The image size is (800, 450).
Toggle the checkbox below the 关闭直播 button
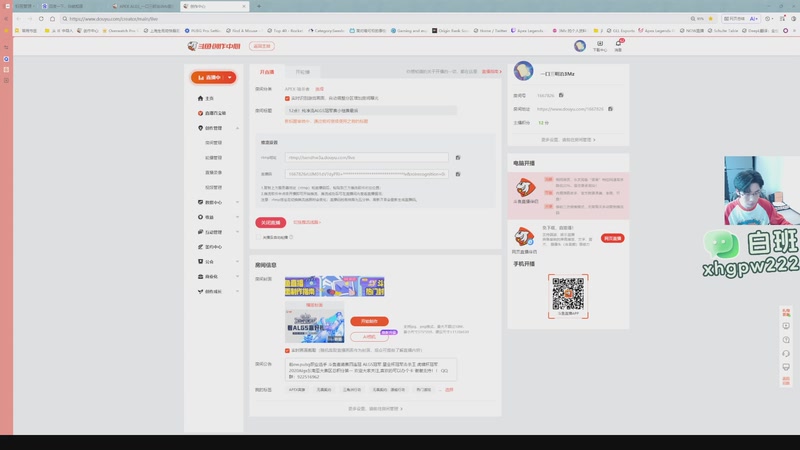(x=259, y=237)
